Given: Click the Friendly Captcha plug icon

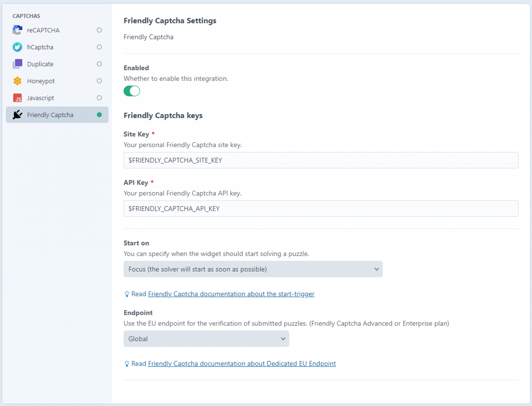Looking at the screenshot, I should tap(17, 115).
